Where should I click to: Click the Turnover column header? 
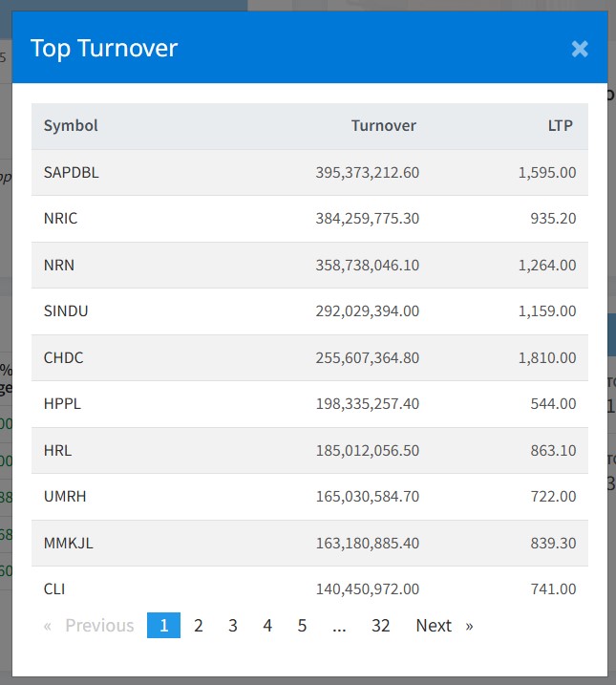coord(383,126)
